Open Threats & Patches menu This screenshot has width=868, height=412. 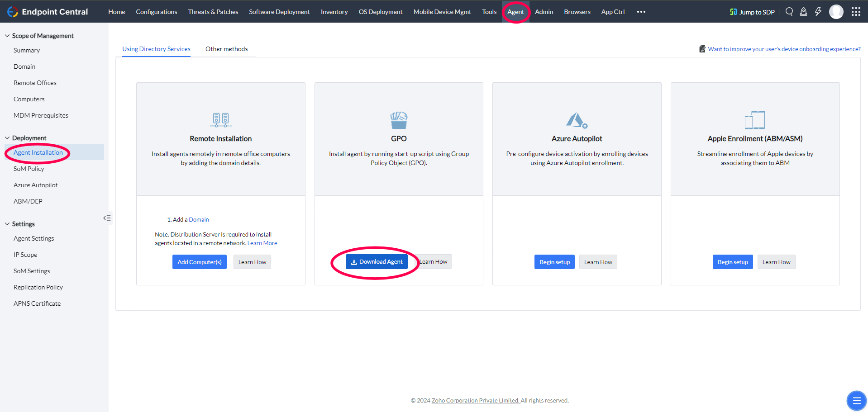click(213, 12)
